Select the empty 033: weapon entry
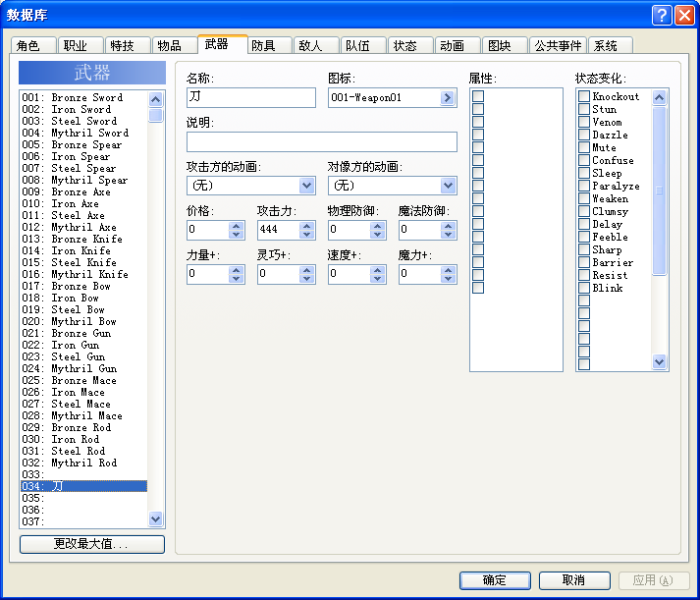Viewport: 700px width, 600px height. (x=83, y=474)
